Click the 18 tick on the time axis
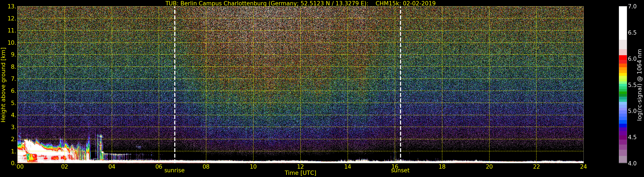 click(x=442, y=166)
